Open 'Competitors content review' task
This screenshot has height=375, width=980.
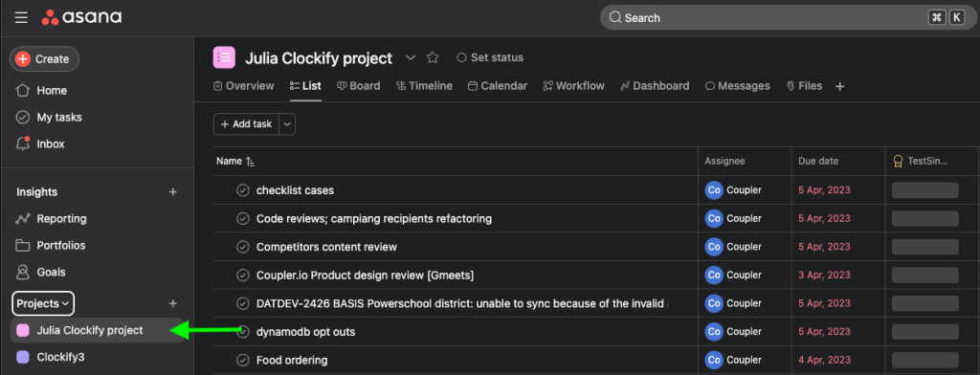(326, 247)
